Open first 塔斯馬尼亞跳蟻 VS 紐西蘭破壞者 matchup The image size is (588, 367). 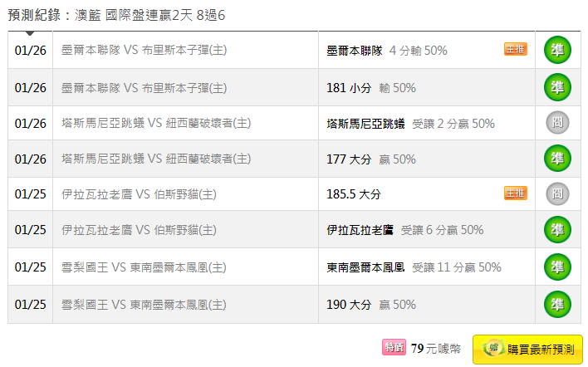[156, 123]
